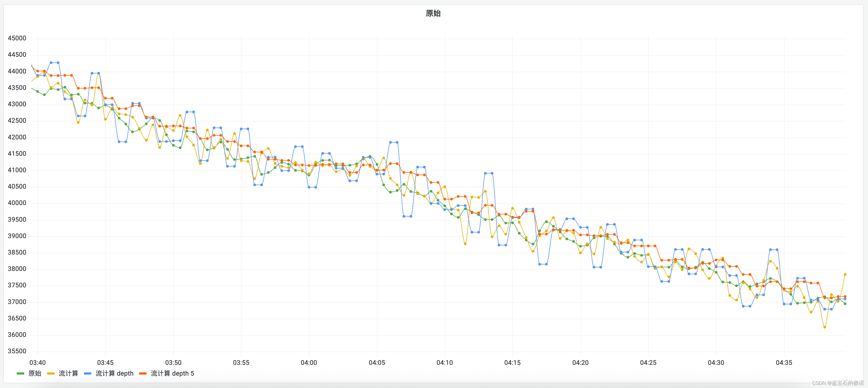Click green color swatch for 原始
Viewport: 868px width, 388px height.
pyautogui.click(x=20, y=373)
